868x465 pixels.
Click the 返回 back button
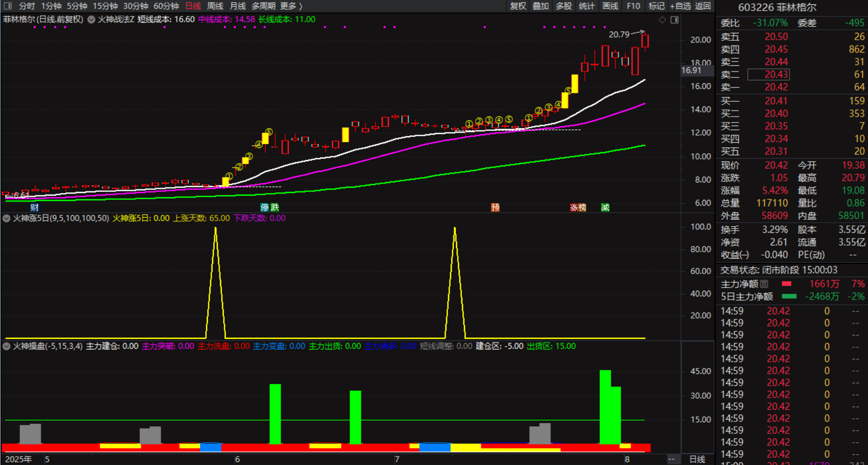click(703, 6)
